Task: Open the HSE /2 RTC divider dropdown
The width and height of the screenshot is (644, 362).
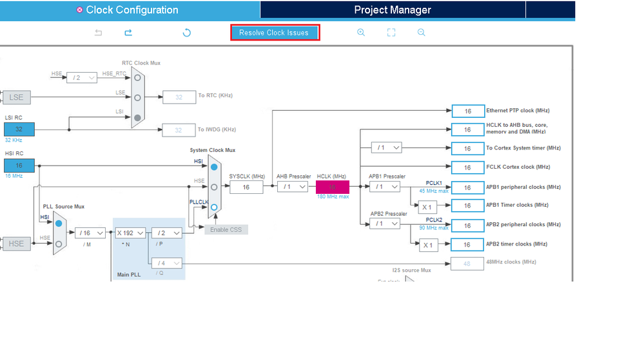Action: click(82, 77)
